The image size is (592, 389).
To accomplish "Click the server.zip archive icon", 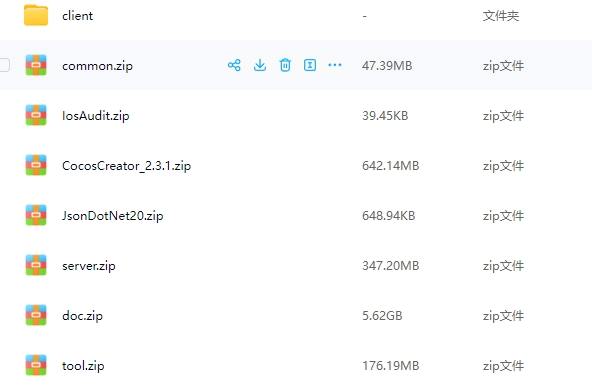I will click(x=36, y=265).
